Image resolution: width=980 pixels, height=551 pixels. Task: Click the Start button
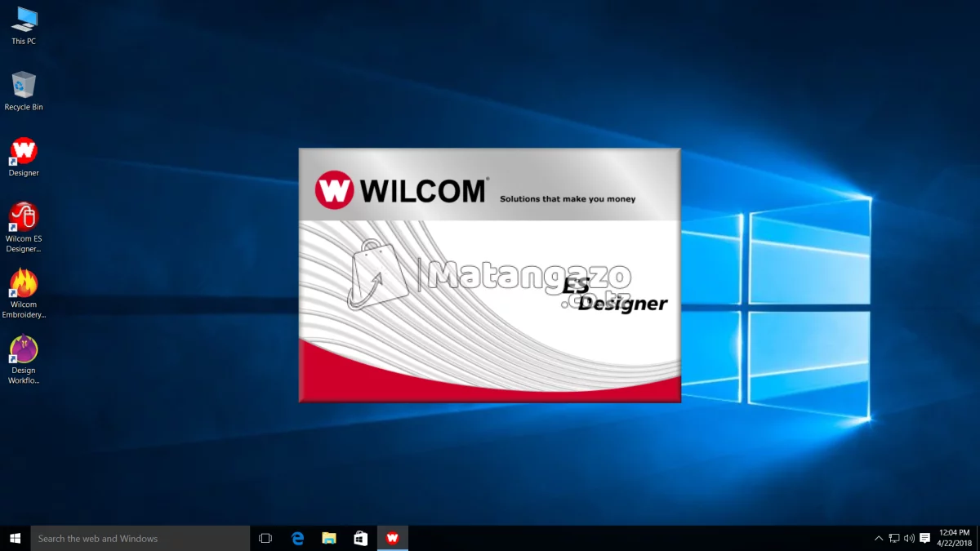point(13,538)
